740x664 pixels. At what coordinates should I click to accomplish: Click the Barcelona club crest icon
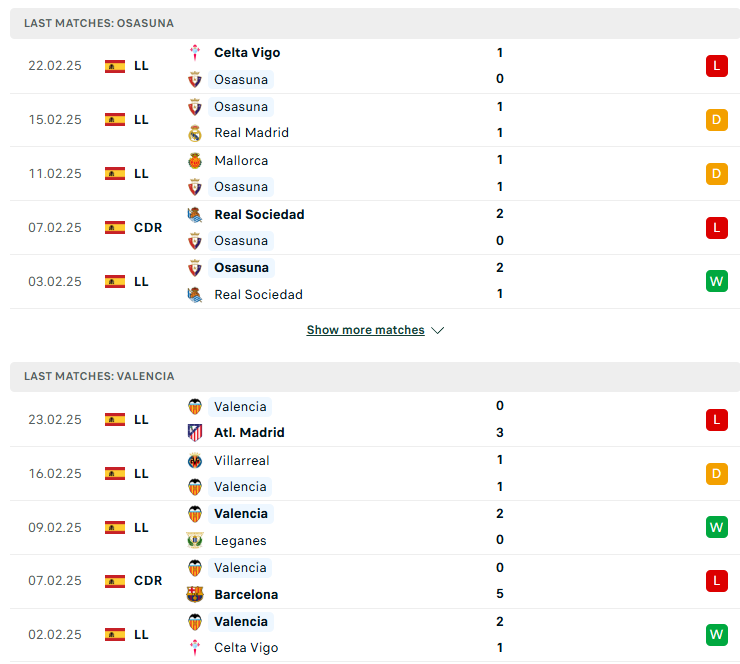[194, 594]
